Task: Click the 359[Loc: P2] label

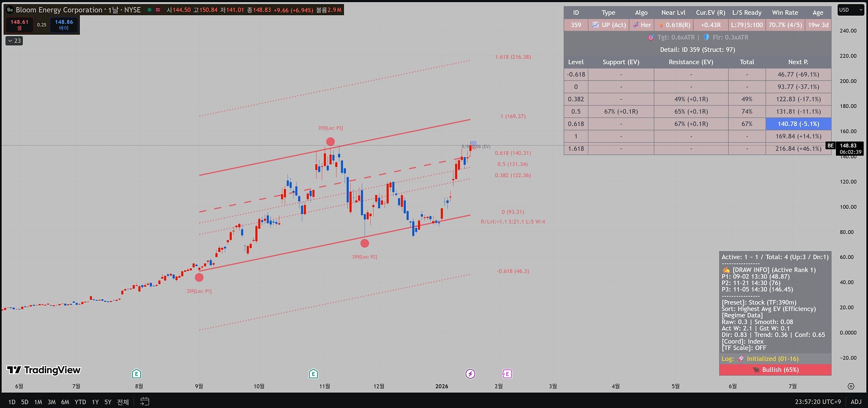Action: point(365,257)
